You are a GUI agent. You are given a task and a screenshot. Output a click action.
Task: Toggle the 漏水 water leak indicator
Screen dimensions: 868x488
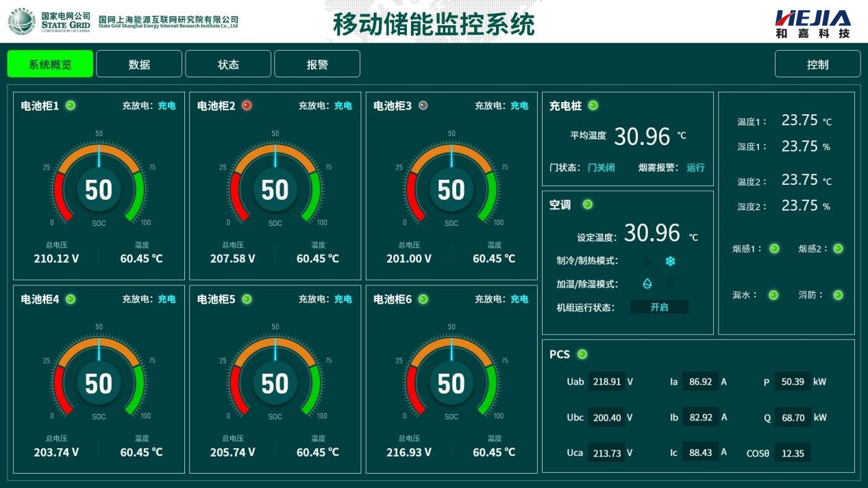click(773, 294)
